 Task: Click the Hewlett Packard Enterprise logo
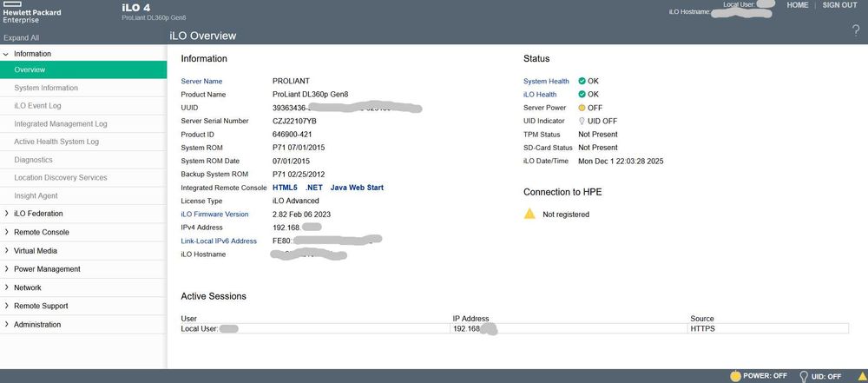[x=30, y=12]
